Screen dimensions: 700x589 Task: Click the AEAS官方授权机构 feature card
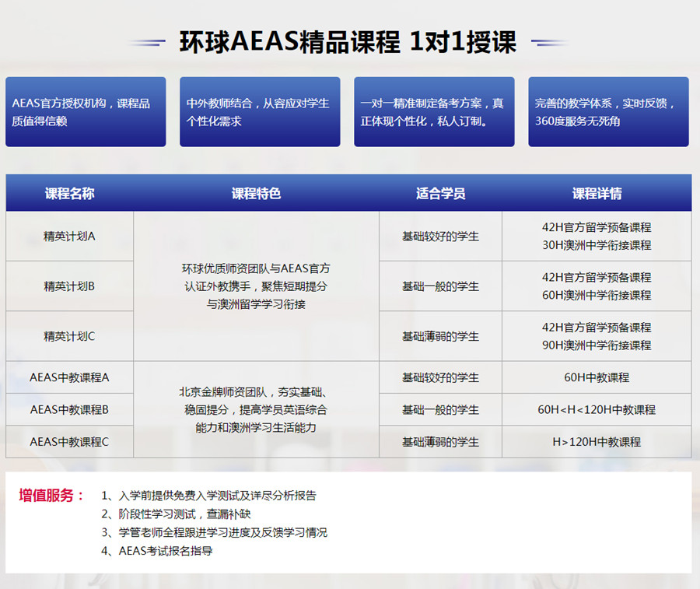point(86,111)
